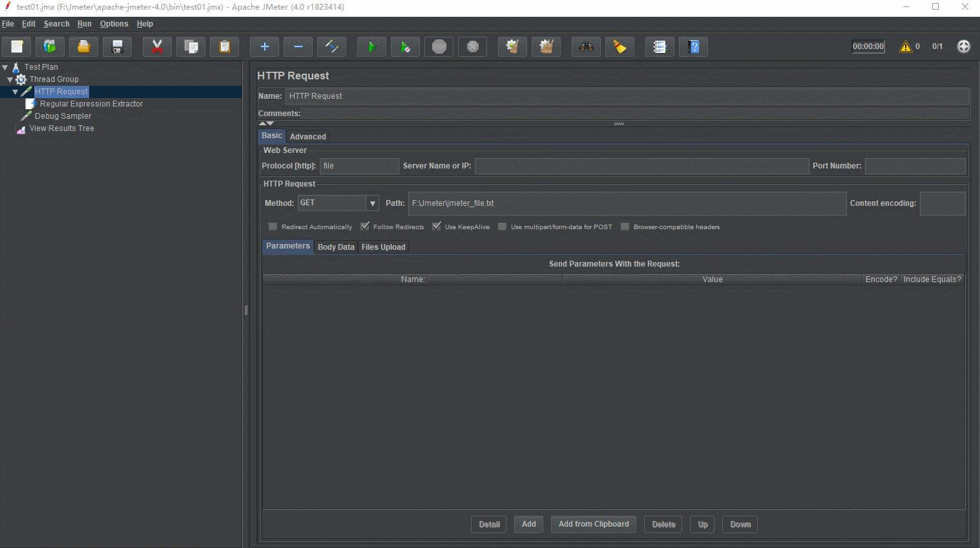Click Start no pauses icon

pyautogui.click(x=405, y=46)
